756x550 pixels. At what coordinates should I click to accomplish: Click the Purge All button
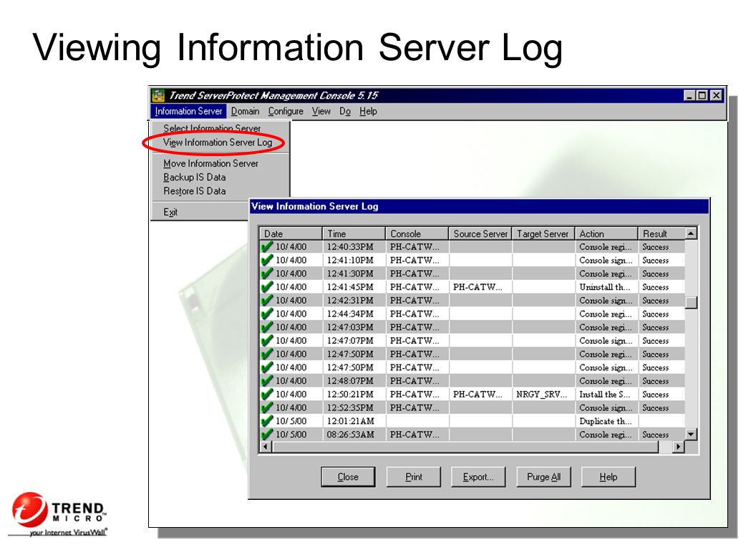click(x=543, y=477)
